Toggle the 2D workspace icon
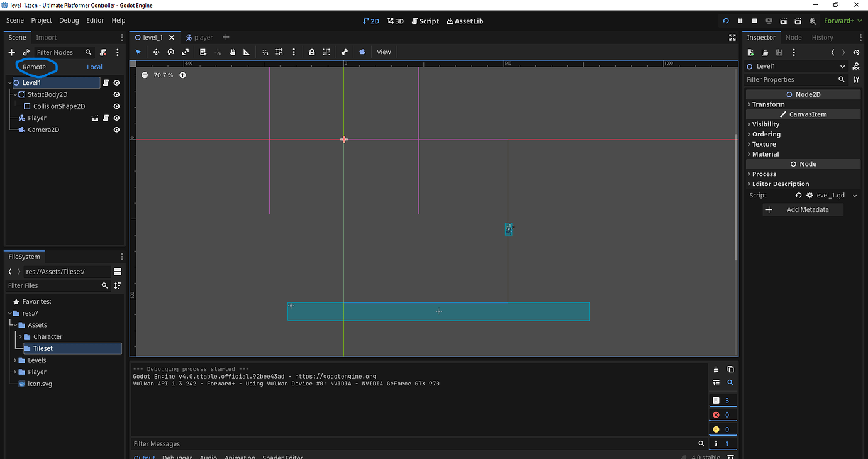The width and height of the screenshot is (868, 459). [x=371, y=21]
